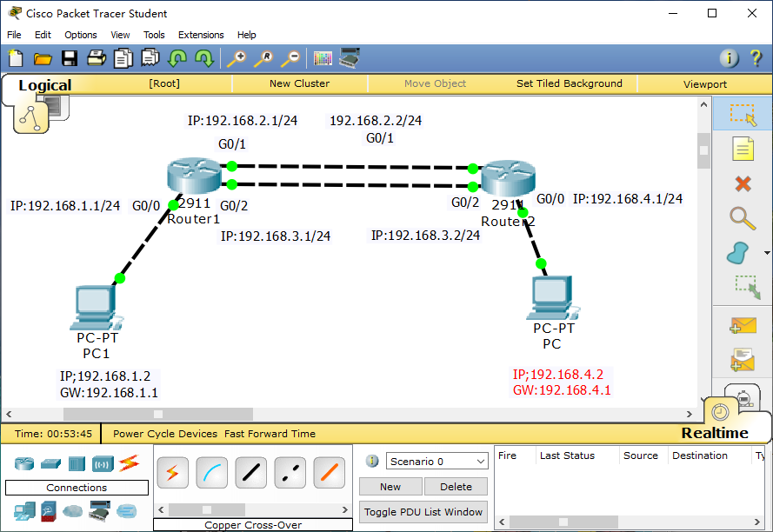773x532 pixels.
Task: Click the Zoom Out magnifier icon
Action: (x=290, y=58)
